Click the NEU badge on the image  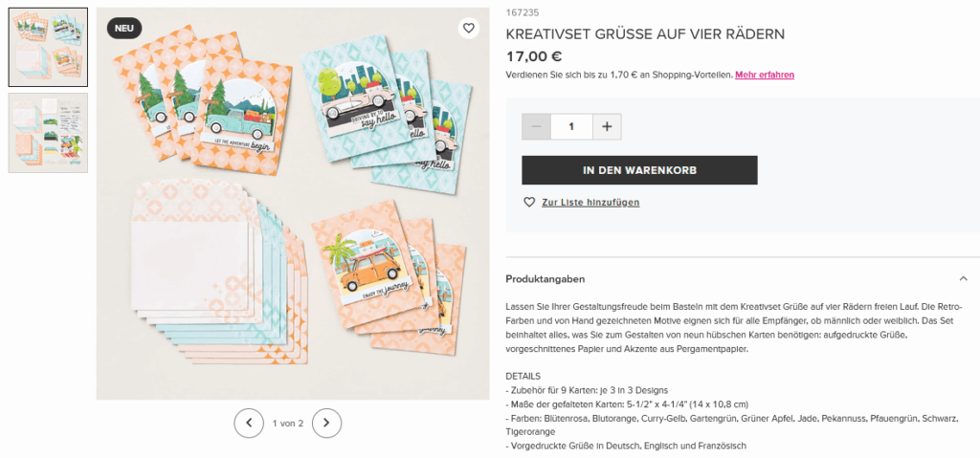click(124, 28)
